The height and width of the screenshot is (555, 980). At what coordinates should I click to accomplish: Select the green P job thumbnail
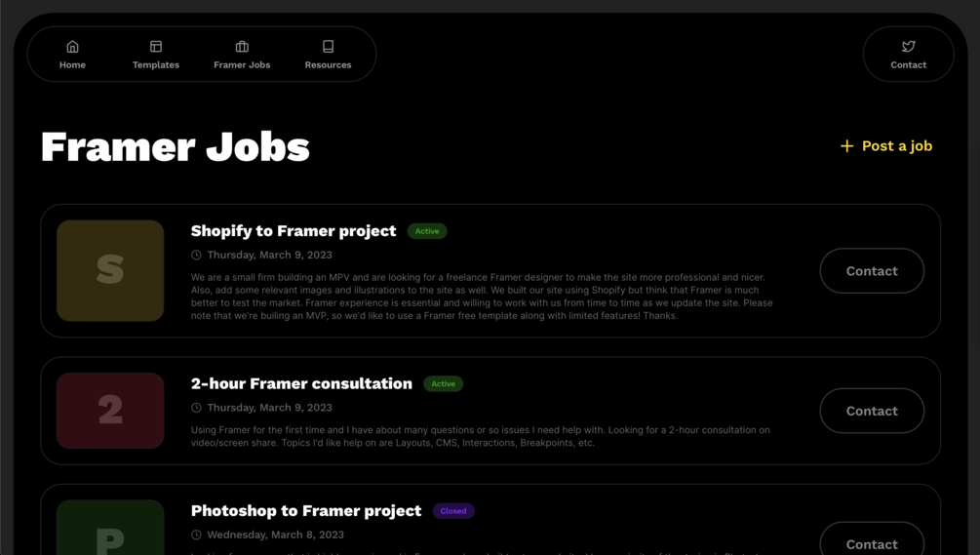pyautogui.click(x=110, y=529)
